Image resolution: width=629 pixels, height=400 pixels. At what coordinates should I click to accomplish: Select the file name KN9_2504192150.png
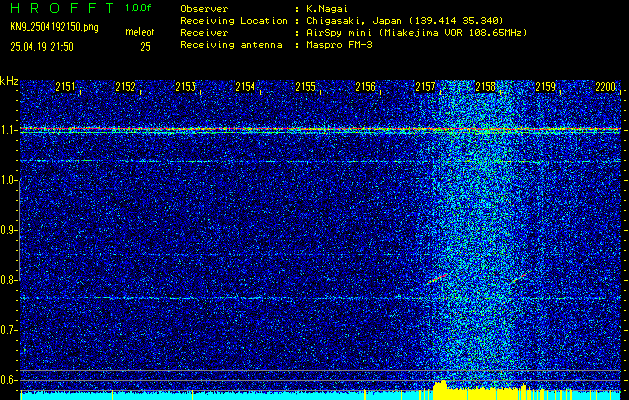[54, 27]
